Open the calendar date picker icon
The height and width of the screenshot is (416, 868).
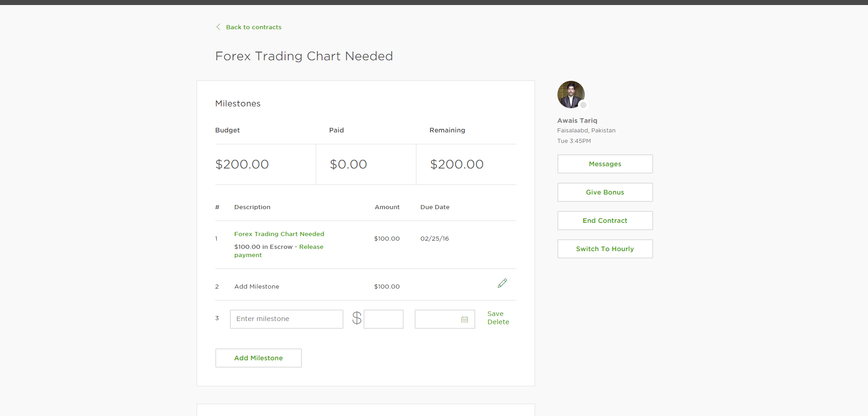coord(464,319)
